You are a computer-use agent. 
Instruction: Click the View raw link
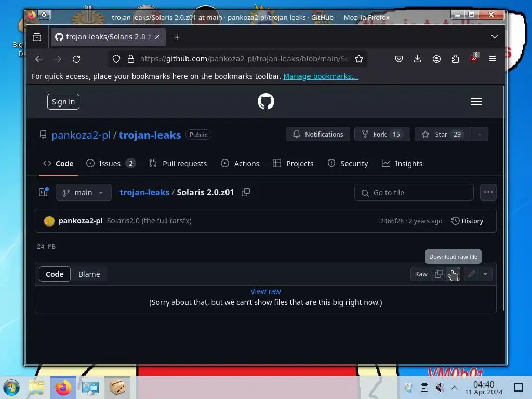(x=265, y=291)
